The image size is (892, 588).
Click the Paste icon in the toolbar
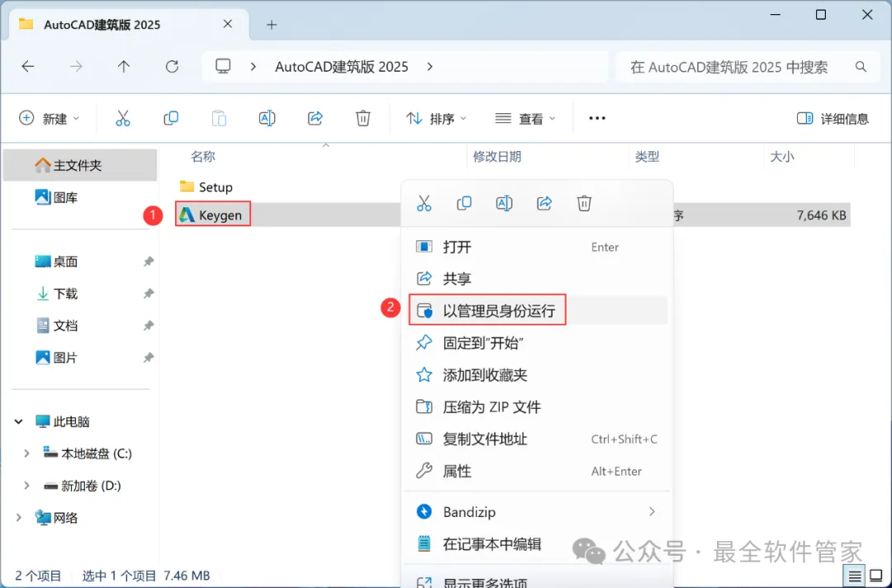[x=219, y=118]
